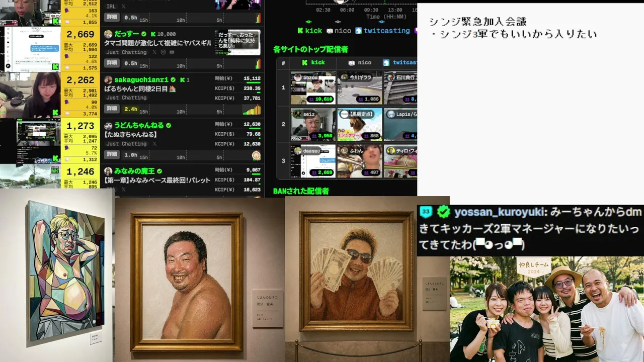The height and width of the screenshot is (362, 644).
Task: Select the Just Chatting tag under だっすー
Action: (126, 52)
